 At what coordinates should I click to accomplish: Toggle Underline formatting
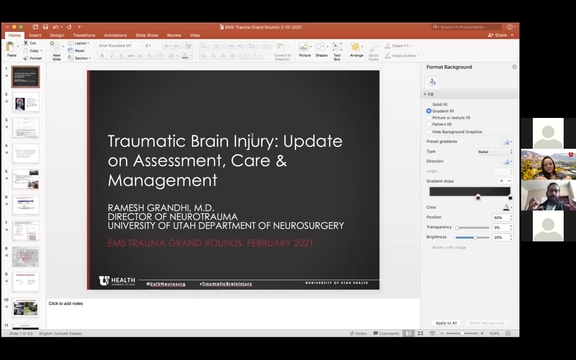[121, 56]
